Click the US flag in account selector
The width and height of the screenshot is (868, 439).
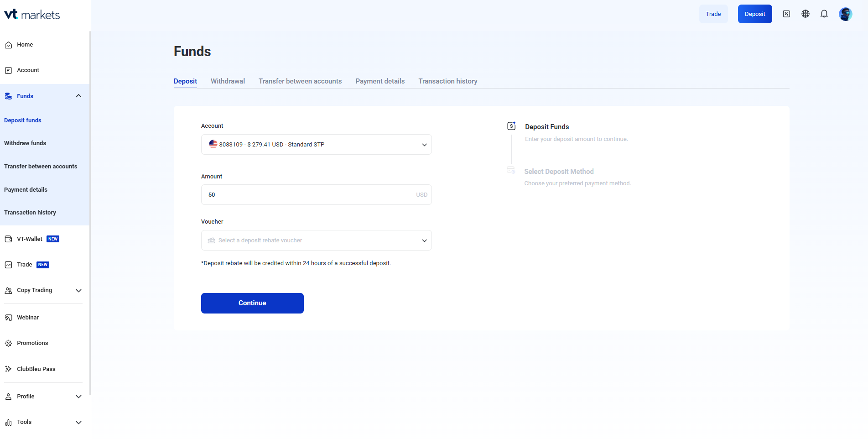[213, 144]
